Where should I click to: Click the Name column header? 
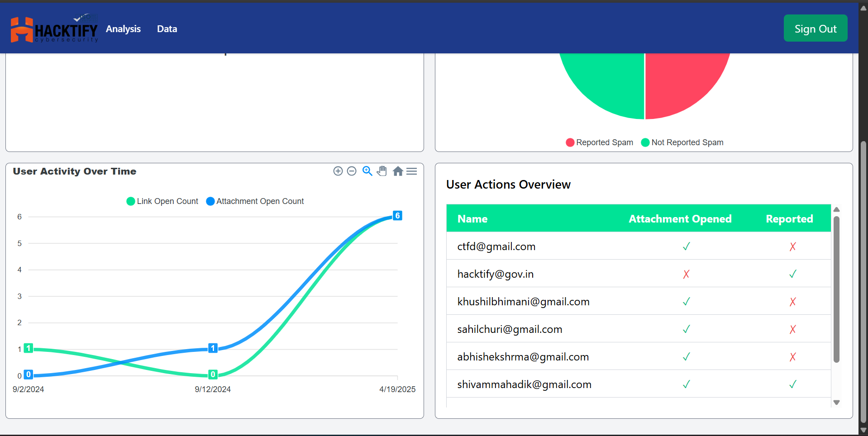click(x=472, y=219)
